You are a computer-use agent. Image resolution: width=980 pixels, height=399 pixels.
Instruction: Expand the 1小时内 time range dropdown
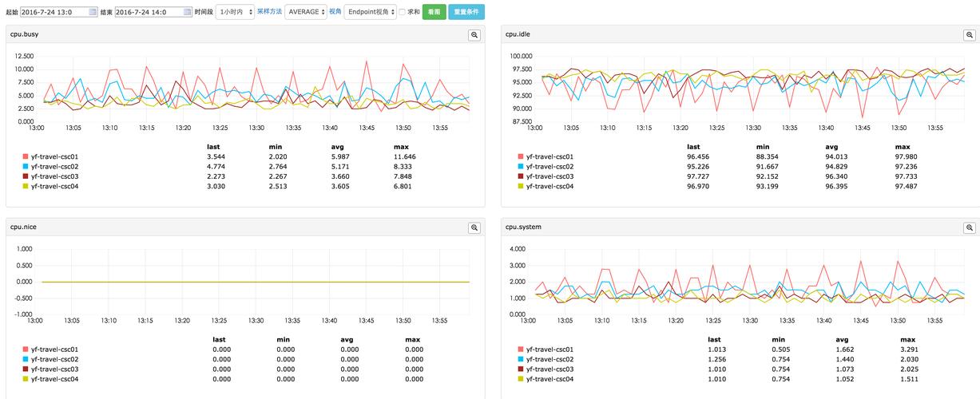(x=235, y=12)
